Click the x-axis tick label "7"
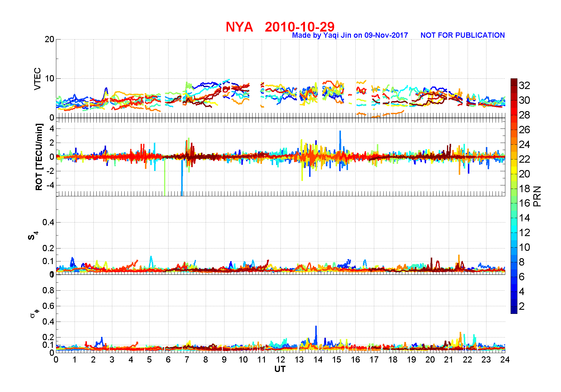 click(x=187, y=360)
